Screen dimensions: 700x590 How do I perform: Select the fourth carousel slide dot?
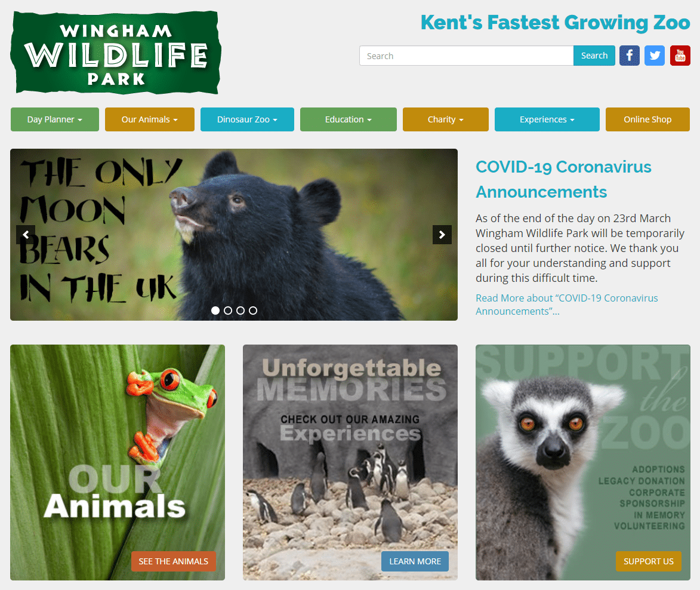point(252,311)
